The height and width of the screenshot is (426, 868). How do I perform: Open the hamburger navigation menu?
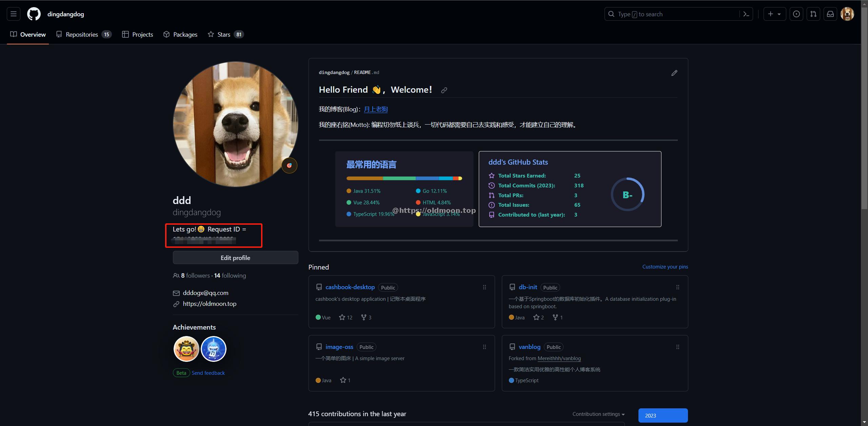[14, 14]
